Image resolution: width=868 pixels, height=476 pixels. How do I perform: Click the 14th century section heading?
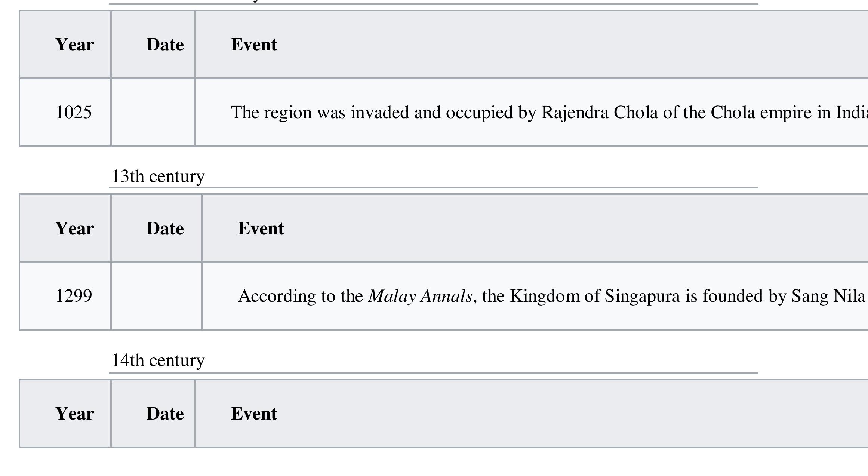point(158,360)
